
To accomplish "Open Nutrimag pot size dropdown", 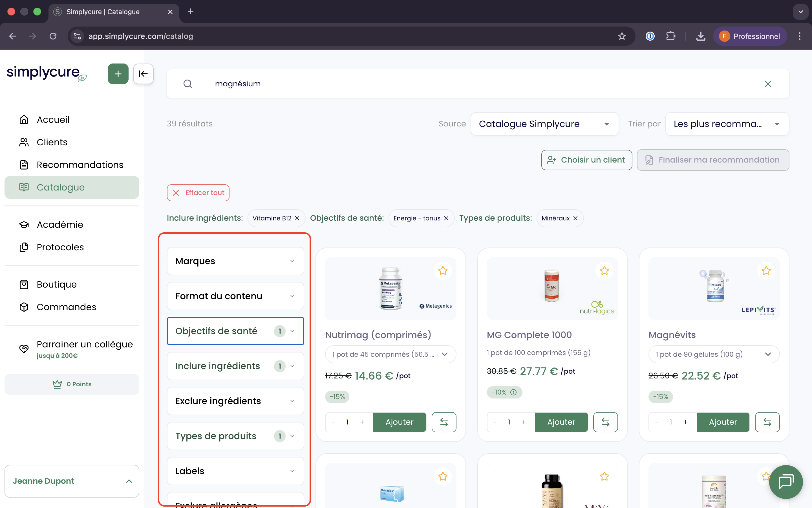I will 390,354.
